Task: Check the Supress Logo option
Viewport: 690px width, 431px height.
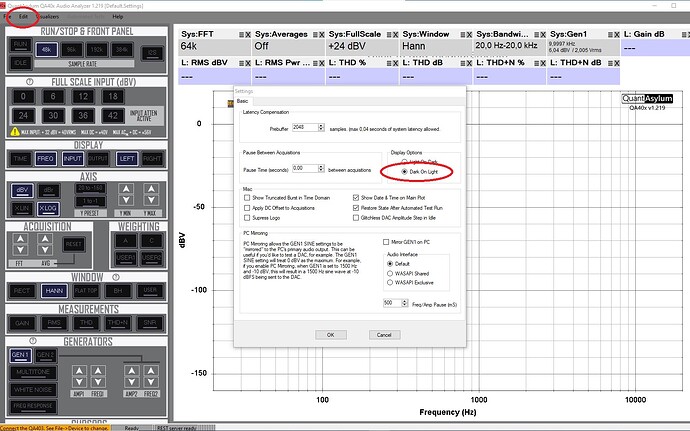Action: [247, 218]
